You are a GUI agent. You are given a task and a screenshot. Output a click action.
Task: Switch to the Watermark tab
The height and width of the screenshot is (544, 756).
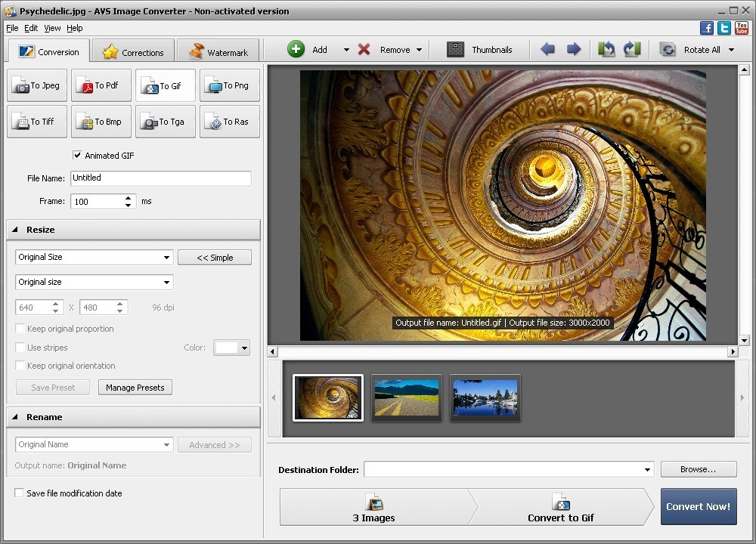[218, 51]
